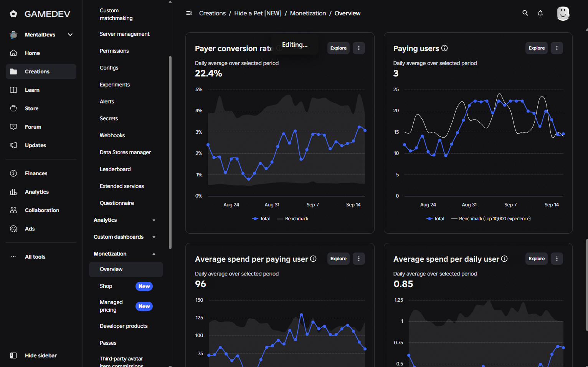Select Overview under Monetization
Image resolution: width=588 pixels, height=367 pixels.
[126, 269]
